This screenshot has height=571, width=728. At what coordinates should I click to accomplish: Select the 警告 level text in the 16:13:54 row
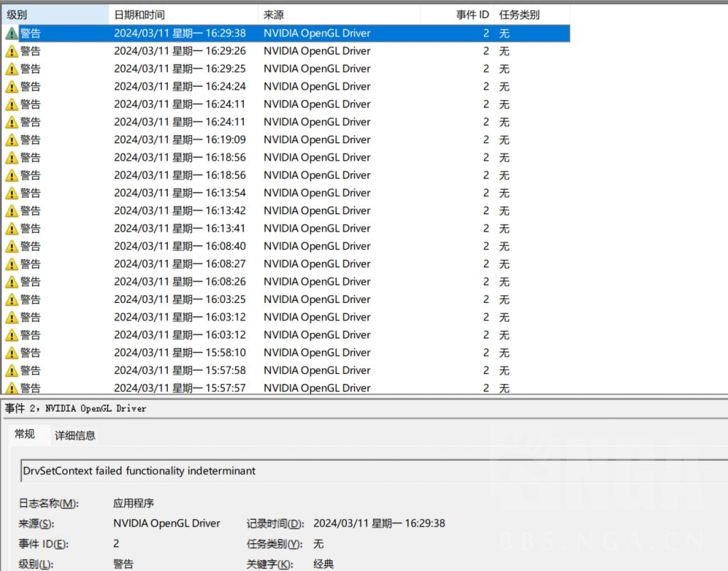click(x=30, y=193)
